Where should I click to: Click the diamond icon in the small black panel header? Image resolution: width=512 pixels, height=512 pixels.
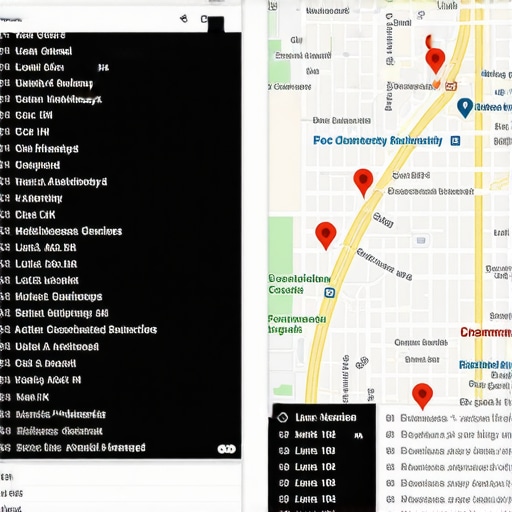(283, 417)
